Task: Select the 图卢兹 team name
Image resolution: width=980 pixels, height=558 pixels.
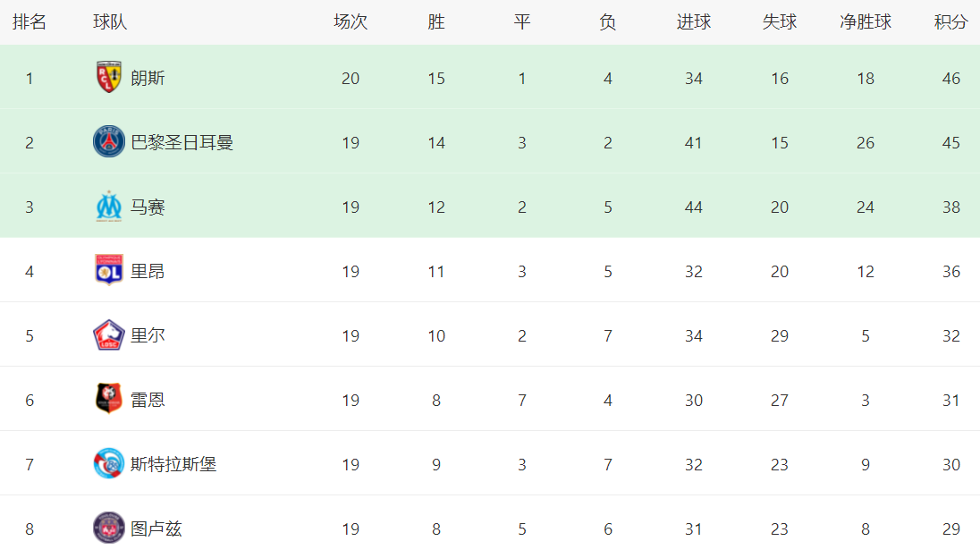Action: [156, 528]
